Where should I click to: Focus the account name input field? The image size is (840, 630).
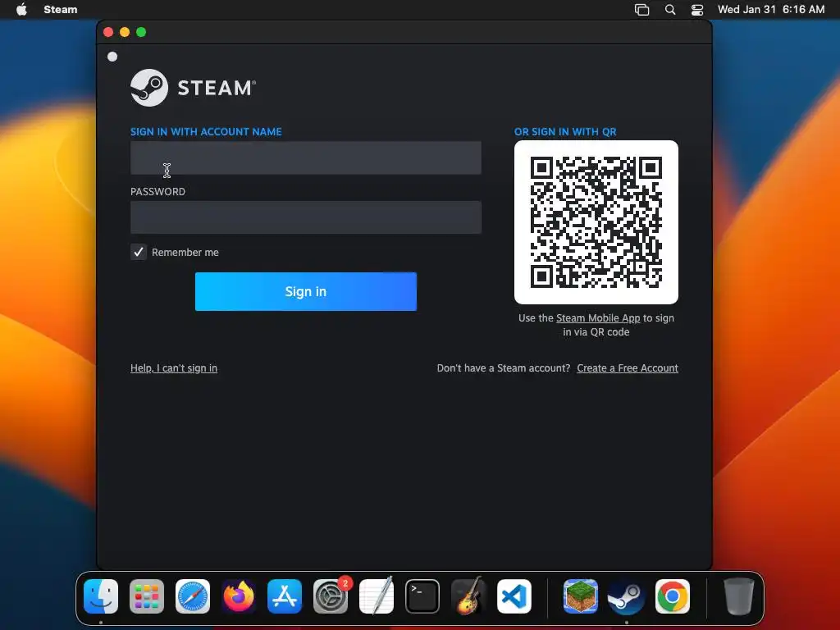pos(306,157)
